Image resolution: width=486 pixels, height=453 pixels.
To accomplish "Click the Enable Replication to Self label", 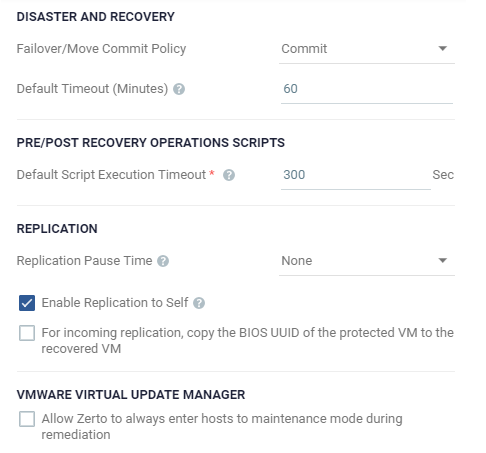I will click(115, 303).
